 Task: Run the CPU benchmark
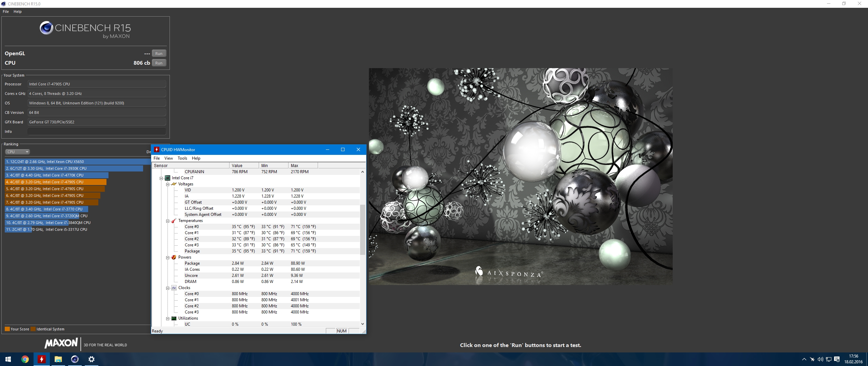tap(159, 63)
